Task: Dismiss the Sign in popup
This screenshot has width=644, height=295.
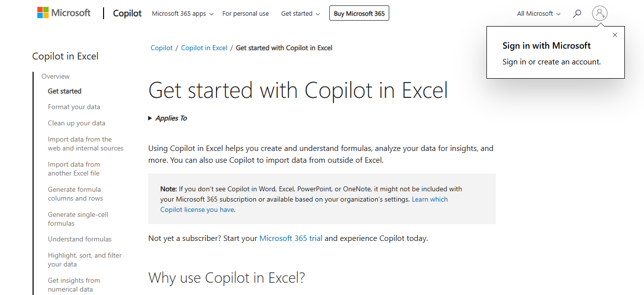Action: pos(615,35)
